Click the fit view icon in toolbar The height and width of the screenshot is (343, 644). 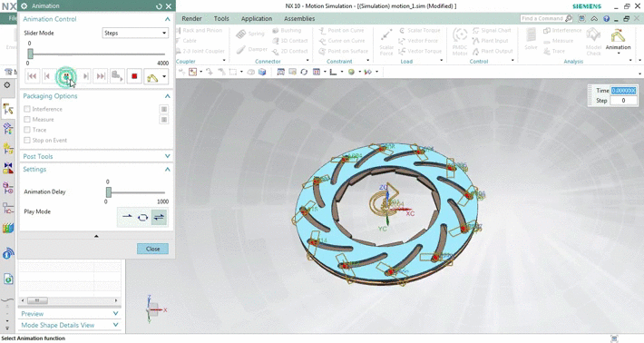281,72
